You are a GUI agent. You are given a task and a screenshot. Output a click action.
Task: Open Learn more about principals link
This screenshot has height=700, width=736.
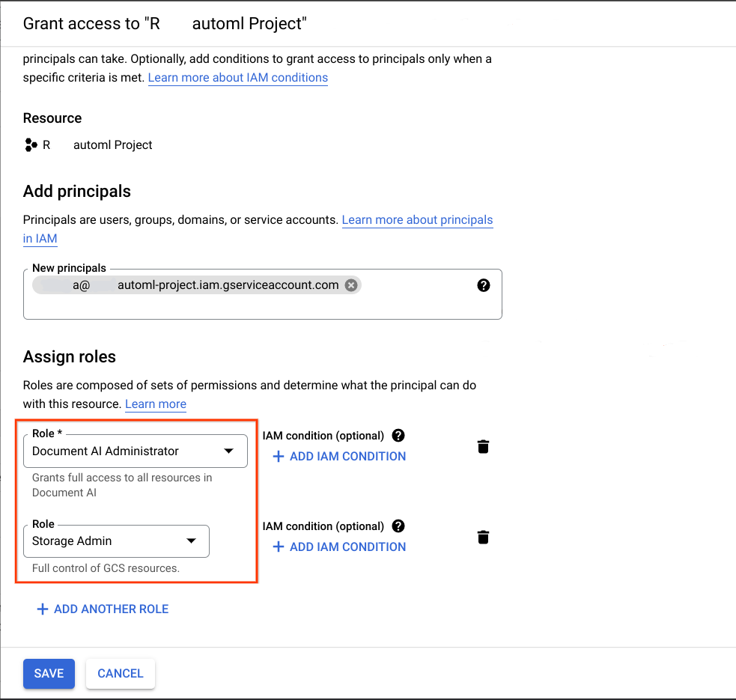click(x=417, y=220)
